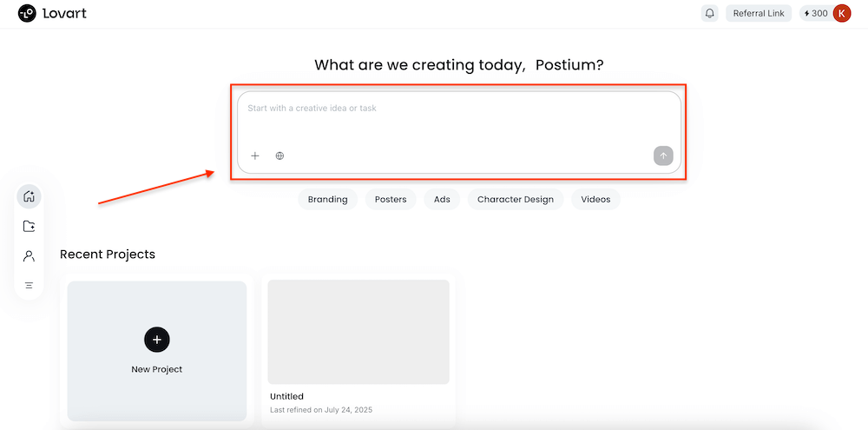868x430 pixels.
Task: Open the Untitled project thumbnail
Action: tap(358, 332)
